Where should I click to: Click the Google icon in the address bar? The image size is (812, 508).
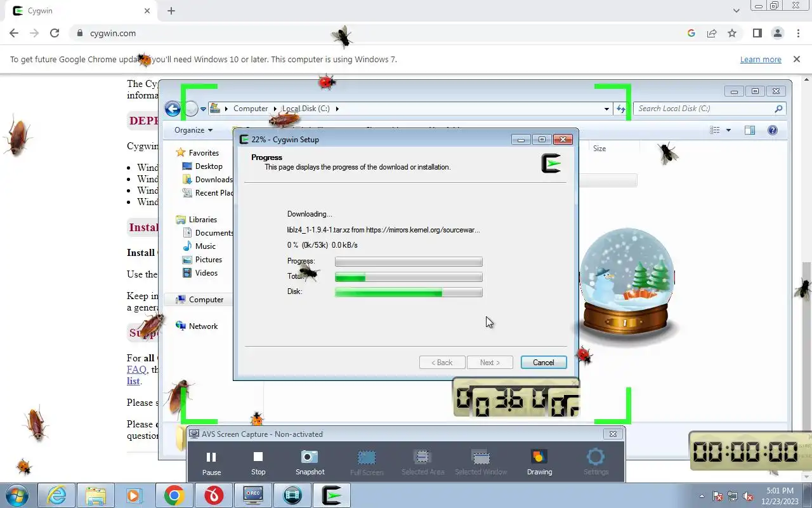(x=691, y=33)
